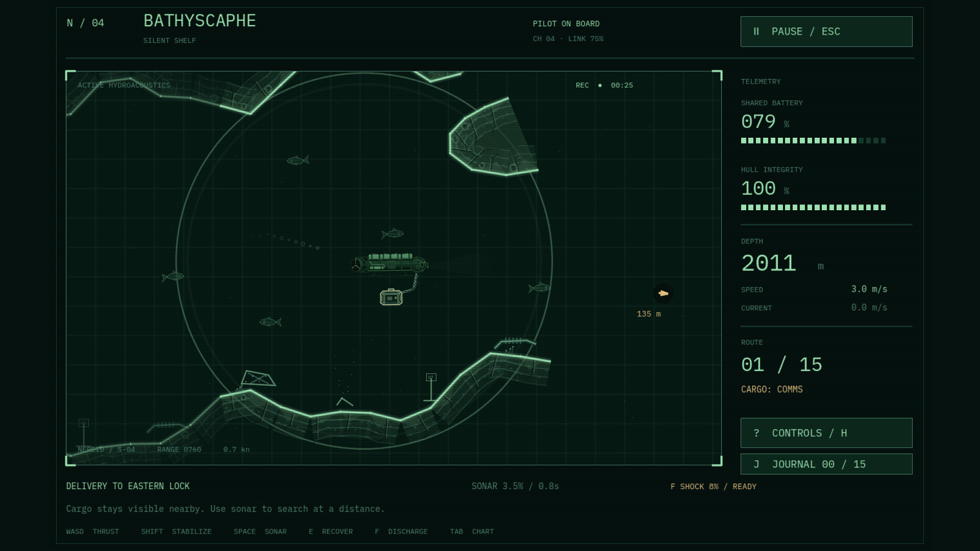The image size is (980, 551).
Task: Click the route counter 01 / 15
Action: point(781,365)
